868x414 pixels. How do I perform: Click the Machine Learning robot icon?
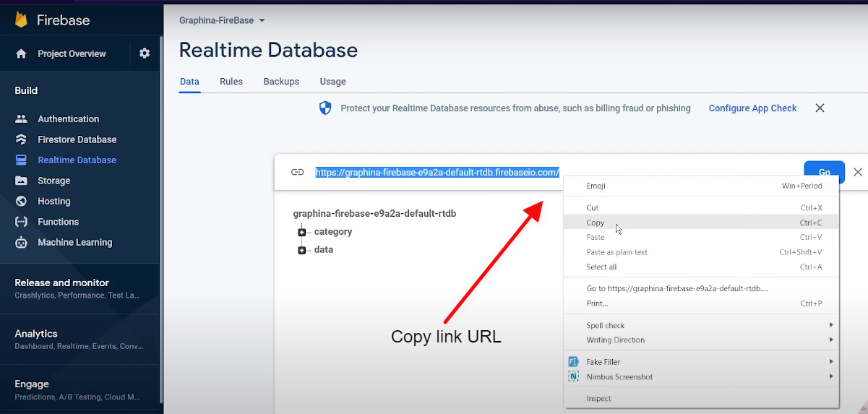coord(21,242)
